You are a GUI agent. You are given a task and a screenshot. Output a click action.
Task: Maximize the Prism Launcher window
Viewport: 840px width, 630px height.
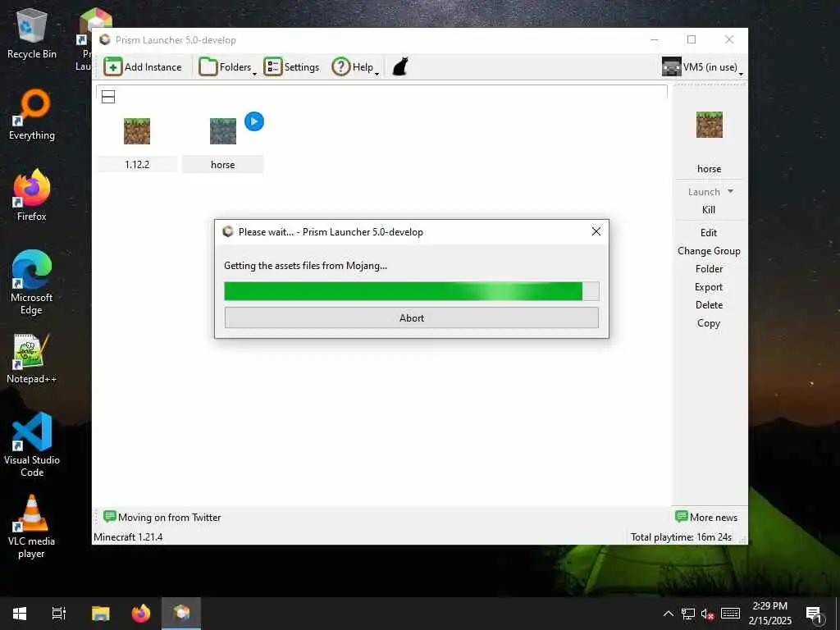[x=692, y=39]
